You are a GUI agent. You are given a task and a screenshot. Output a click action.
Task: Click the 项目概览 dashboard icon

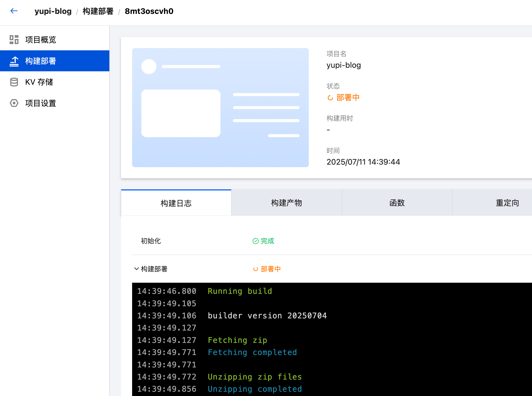[x=14, y=40]
